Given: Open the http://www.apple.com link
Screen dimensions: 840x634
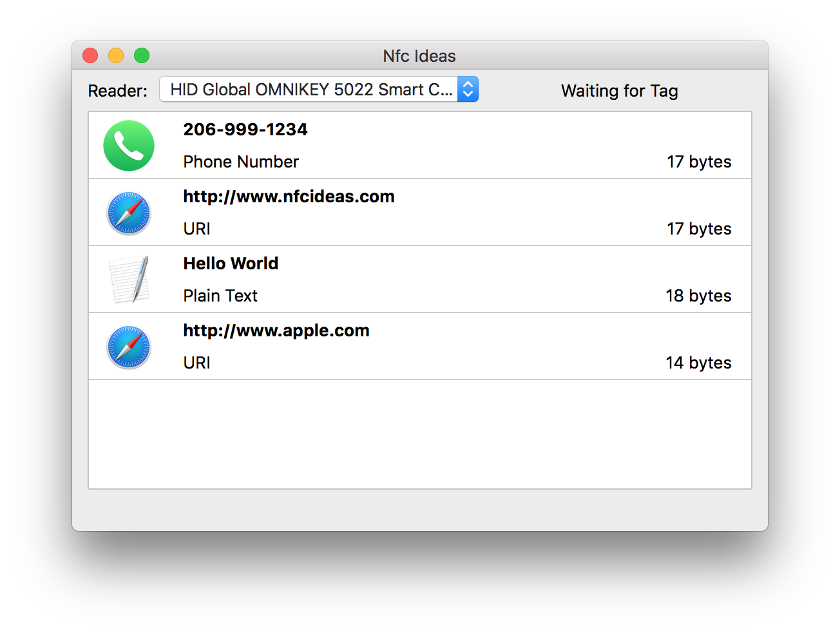Looking at the screenshot, I should pyautogui.click(x=276, y=330).
